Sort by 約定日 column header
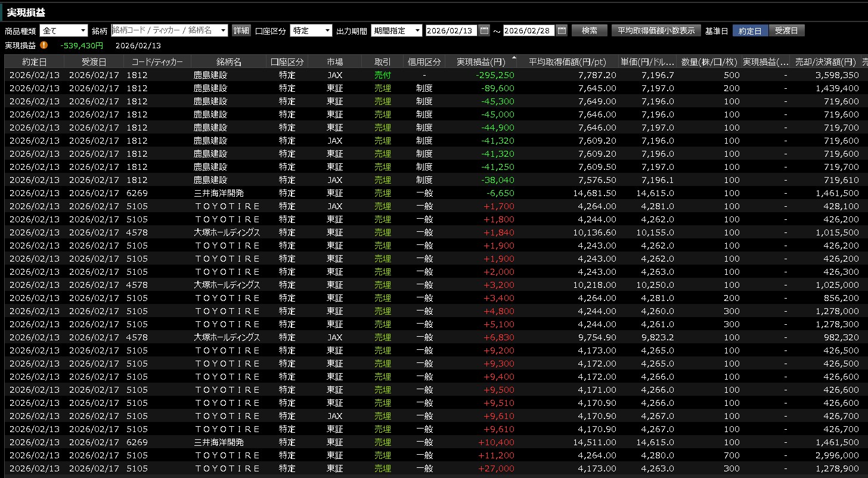 point(34,61)
